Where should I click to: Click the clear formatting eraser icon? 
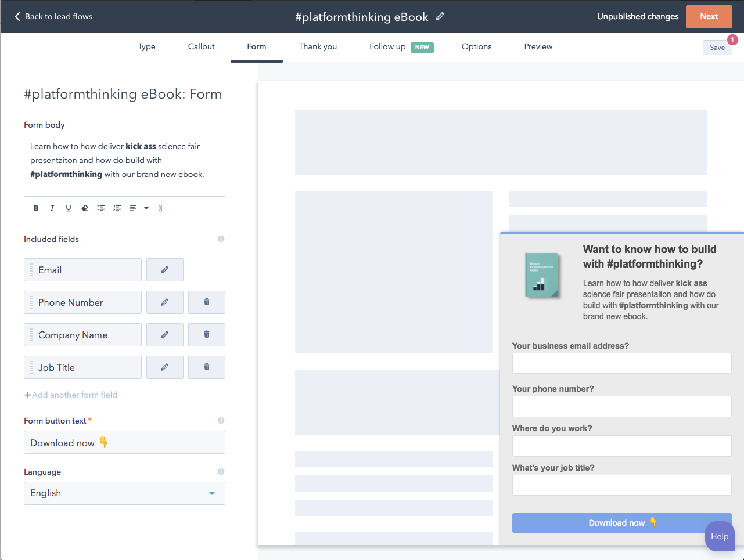pyautogui.click(x=85, y=208)
